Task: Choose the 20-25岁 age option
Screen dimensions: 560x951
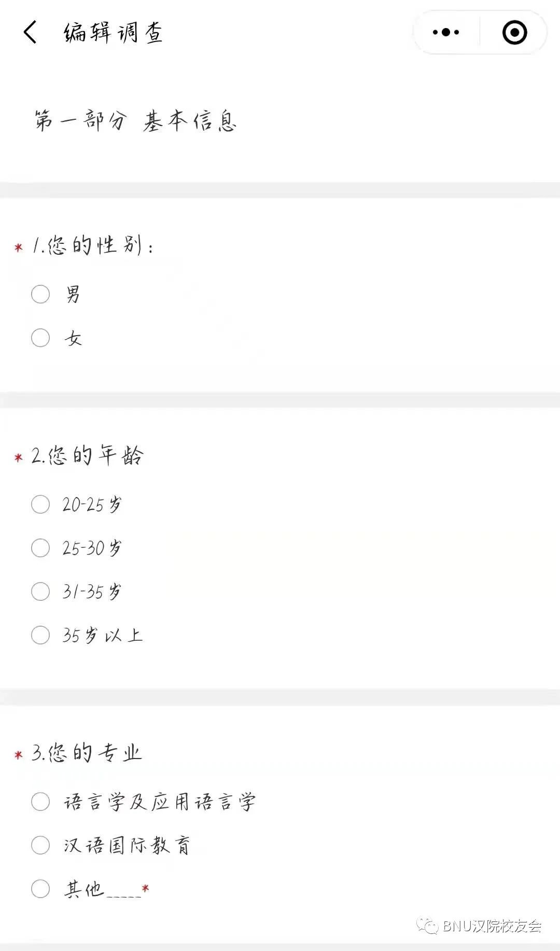Action: pos(39,503)
